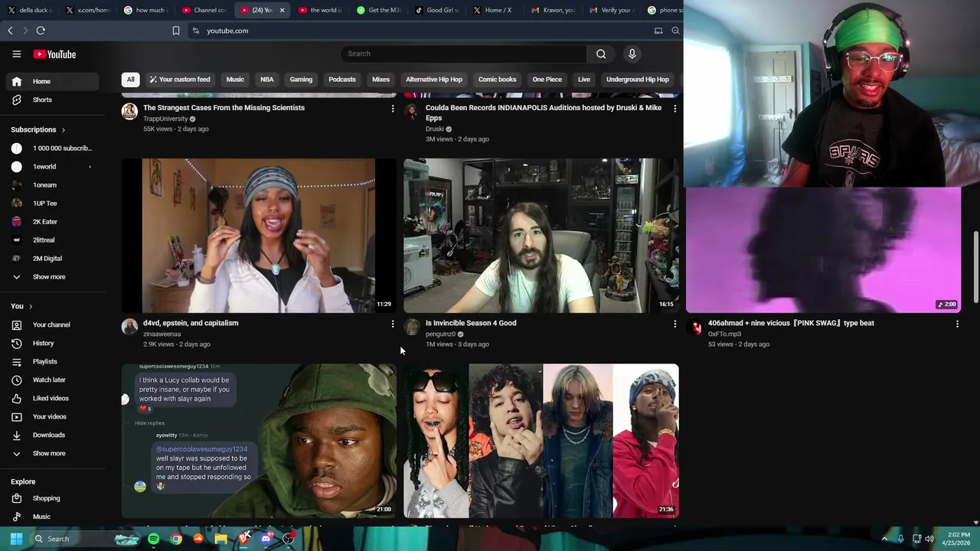Open Your videos in the sidebar
This screenshot has height=551, width=980.
click(50, 416)
